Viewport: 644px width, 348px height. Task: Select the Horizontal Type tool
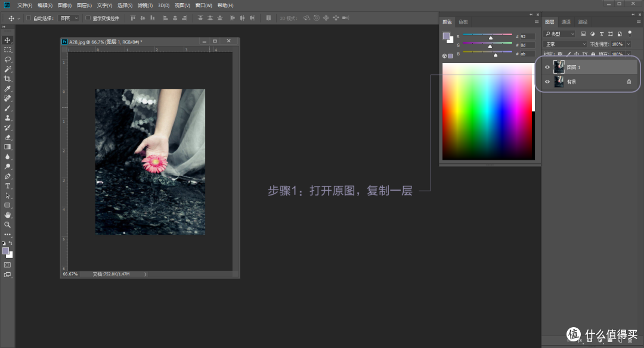coord(8,185)
